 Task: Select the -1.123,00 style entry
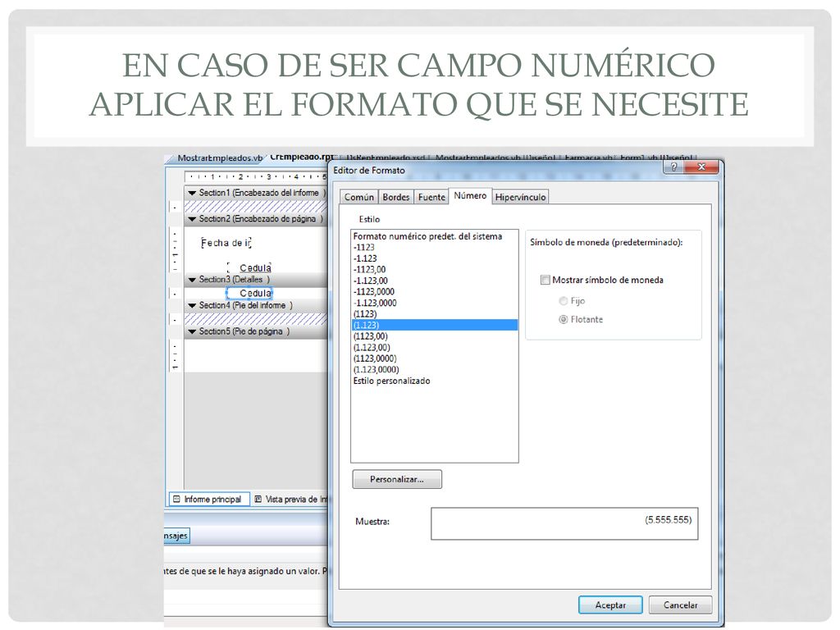point(435,281)
